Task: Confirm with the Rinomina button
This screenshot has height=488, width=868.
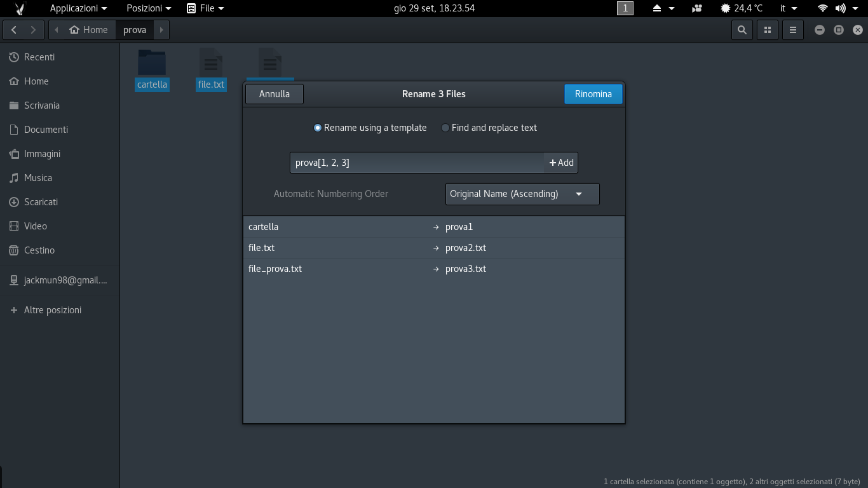Action: tap(593, 94)
